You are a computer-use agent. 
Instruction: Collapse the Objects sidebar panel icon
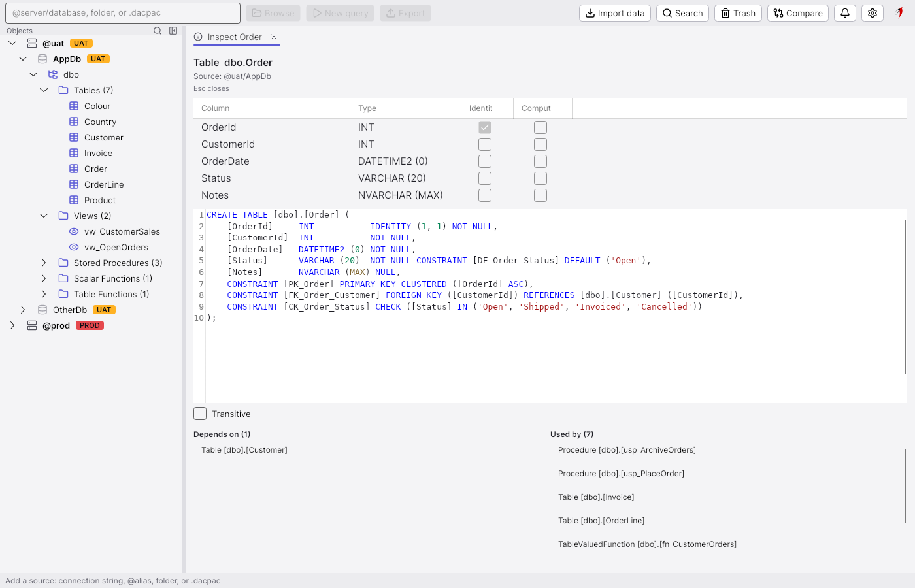(173, 31)
